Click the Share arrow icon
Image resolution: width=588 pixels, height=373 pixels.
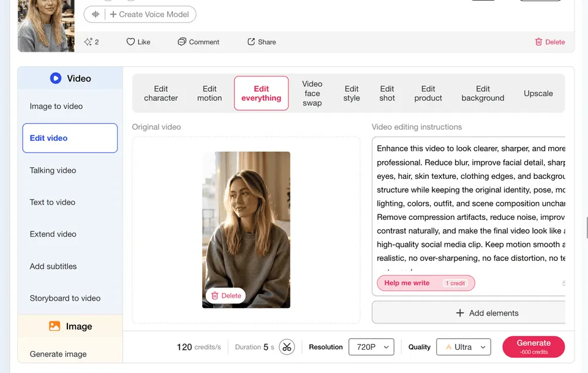(x=251, y=42)
